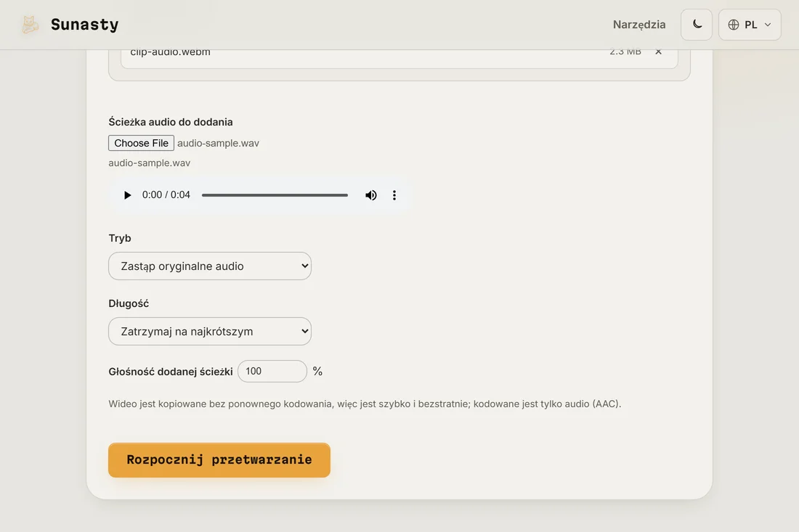799x532 pixels.
Task: Click the PL dropdown chevron arrow
Action: pyautogui.click(x=768, y=25)
